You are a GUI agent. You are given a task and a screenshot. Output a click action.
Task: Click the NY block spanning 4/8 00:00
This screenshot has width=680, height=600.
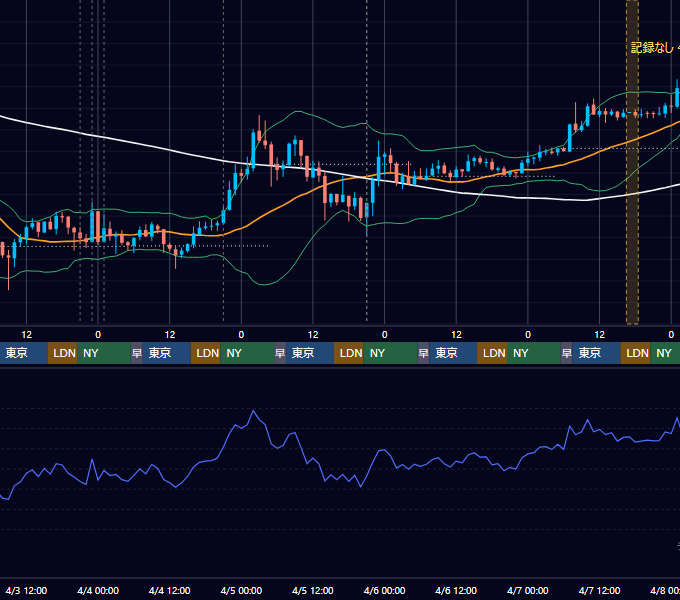[x=665, y=353]
